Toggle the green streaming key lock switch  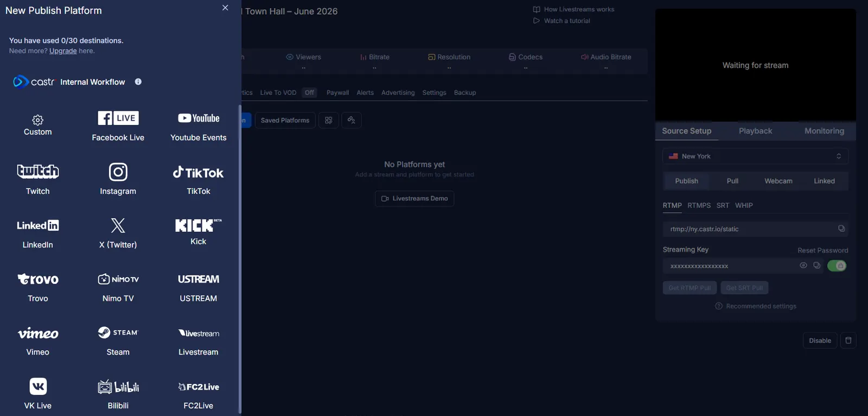pyautogui.click(x=837, y=266)
